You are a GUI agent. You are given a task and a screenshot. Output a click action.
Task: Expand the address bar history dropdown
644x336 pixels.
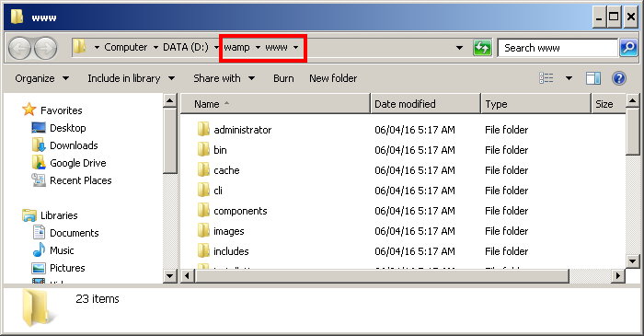[x=460, y=48]
